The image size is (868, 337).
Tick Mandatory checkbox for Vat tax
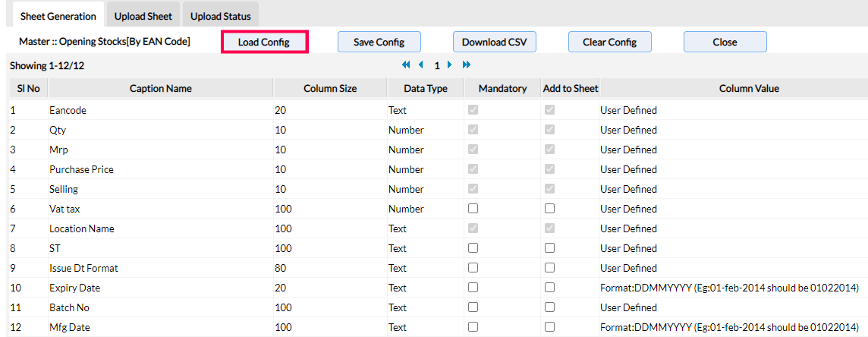point(473,209)
